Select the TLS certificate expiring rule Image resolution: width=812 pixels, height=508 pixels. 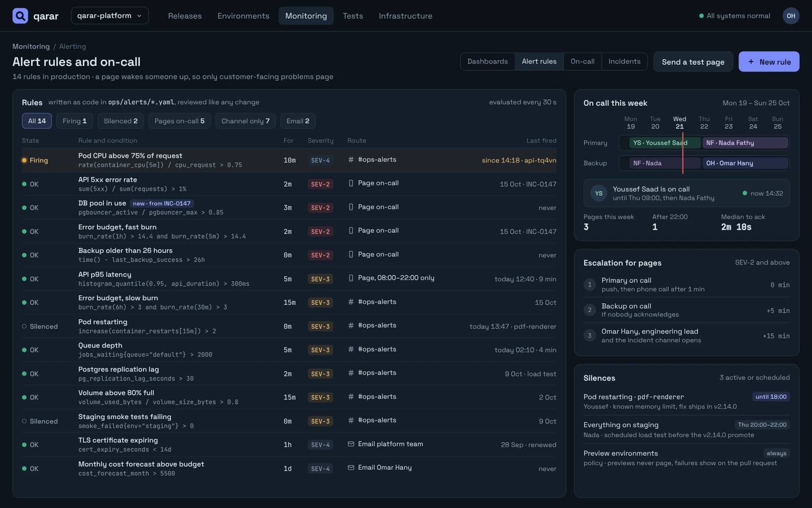[x=289, y=444]
